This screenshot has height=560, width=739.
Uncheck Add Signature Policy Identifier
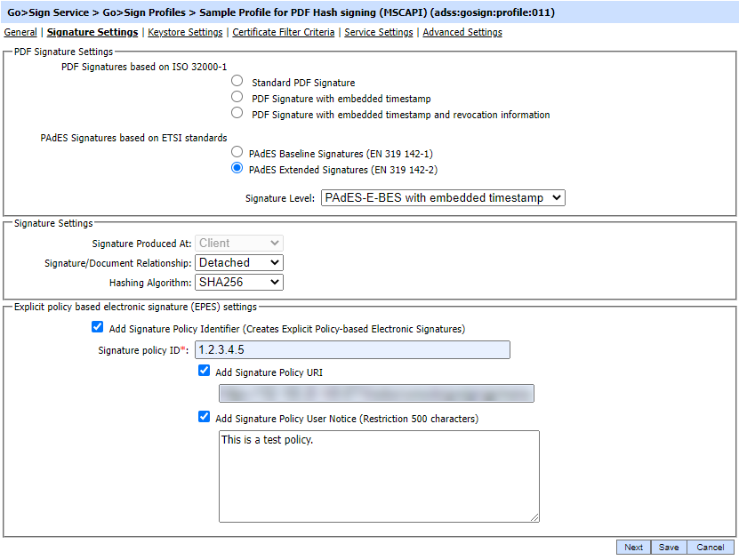click(x=98, y=328)
